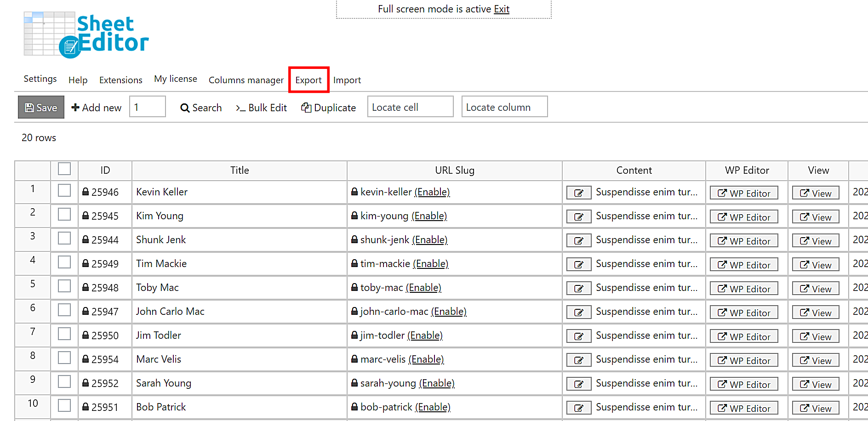Click lock icon beside ID 25945

coord(86,216)
